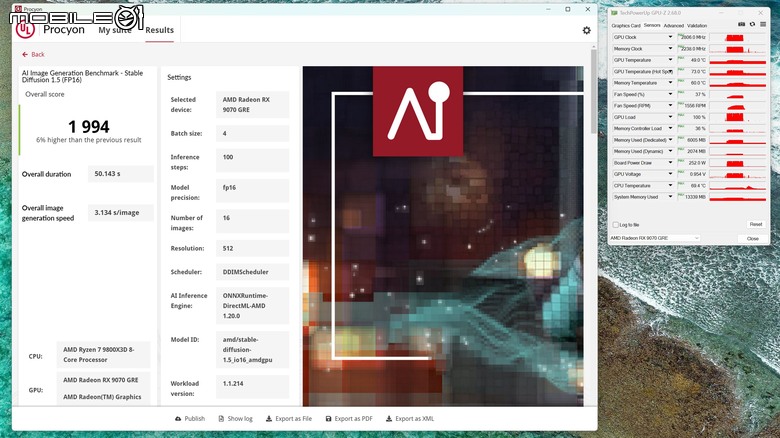Open Procyon settings gear icon
Image resolution: width=780 pixels, height=438 pixels.
[x=586, y=30]
